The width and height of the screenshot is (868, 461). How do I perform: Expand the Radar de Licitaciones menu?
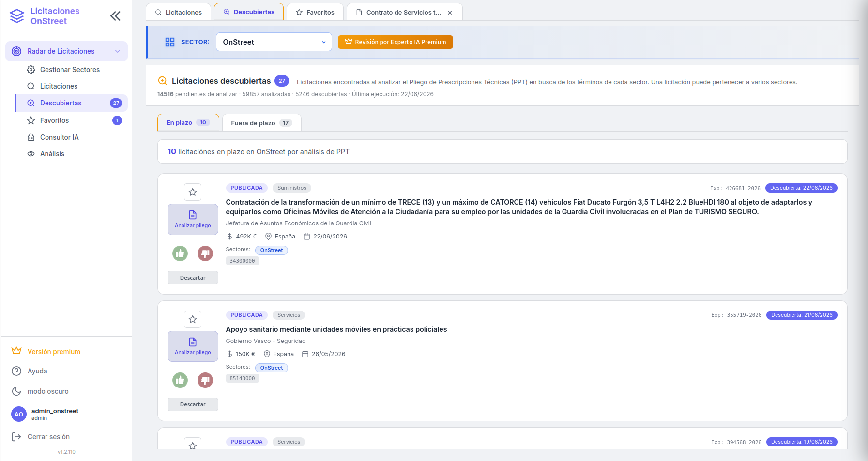[x=66, y=51]
